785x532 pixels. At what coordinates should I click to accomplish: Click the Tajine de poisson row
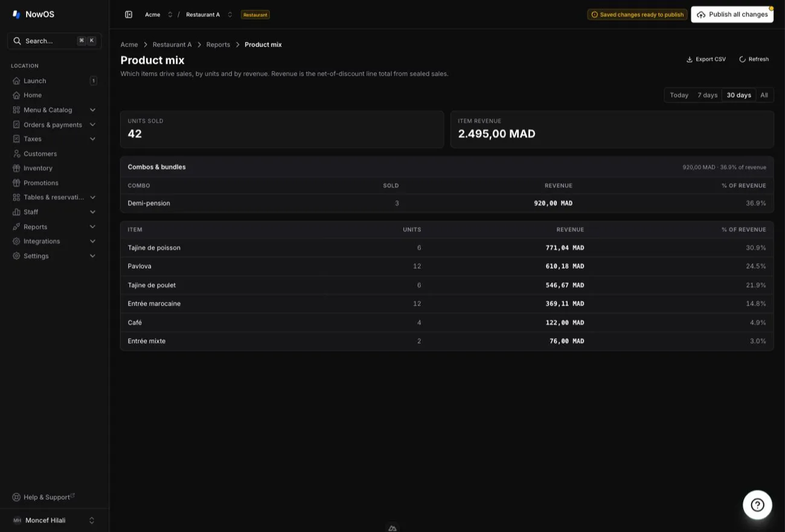(447, 248)
